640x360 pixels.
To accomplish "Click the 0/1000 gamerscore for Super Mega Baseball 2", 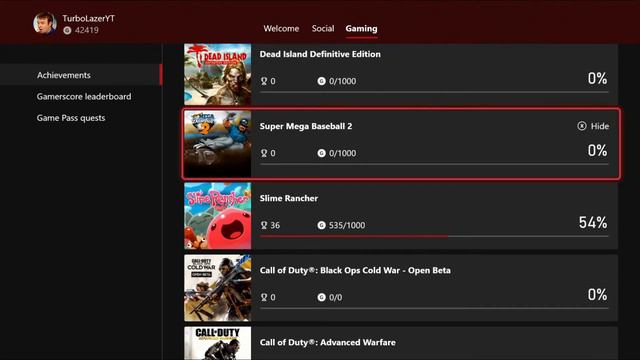I will 342,153.
